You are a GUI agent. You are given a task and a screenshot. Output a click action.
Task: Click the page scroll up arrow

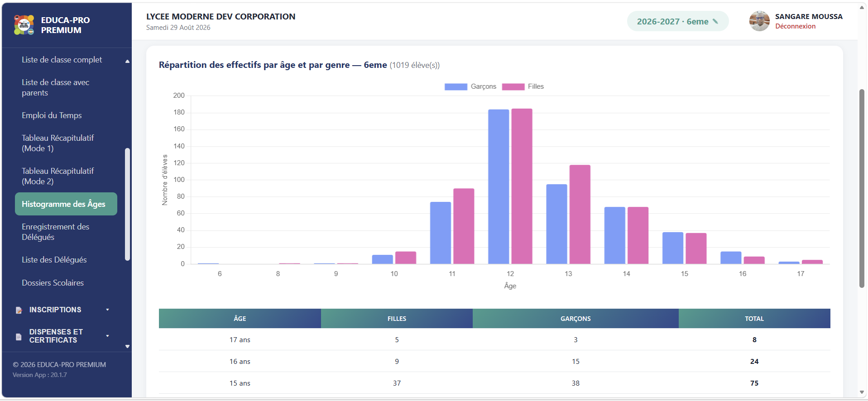(x=862, y=8)
